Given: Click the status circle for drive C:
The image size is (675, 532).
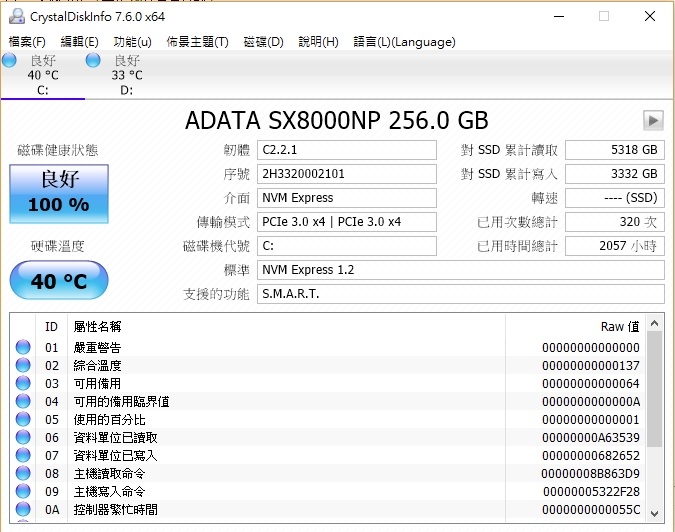Looking at the screenshot, I should [x=9, y=60].
